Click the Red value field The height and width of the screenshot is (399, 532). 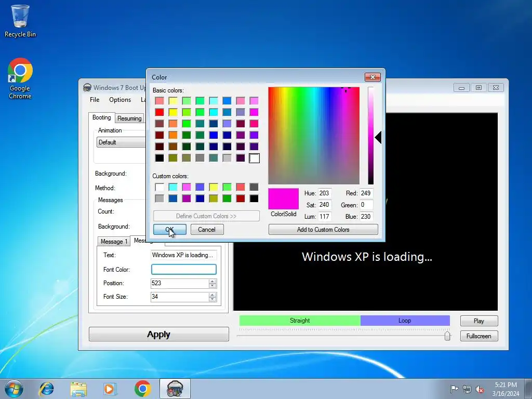tap(366, 193)
